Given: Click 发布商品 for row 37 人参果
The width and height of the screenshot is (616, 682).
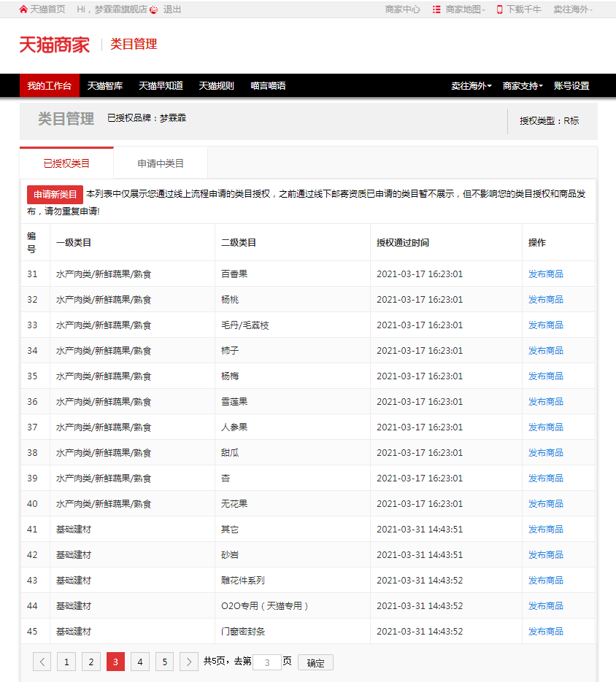Looking at the screenshot, I should point(546,427).
